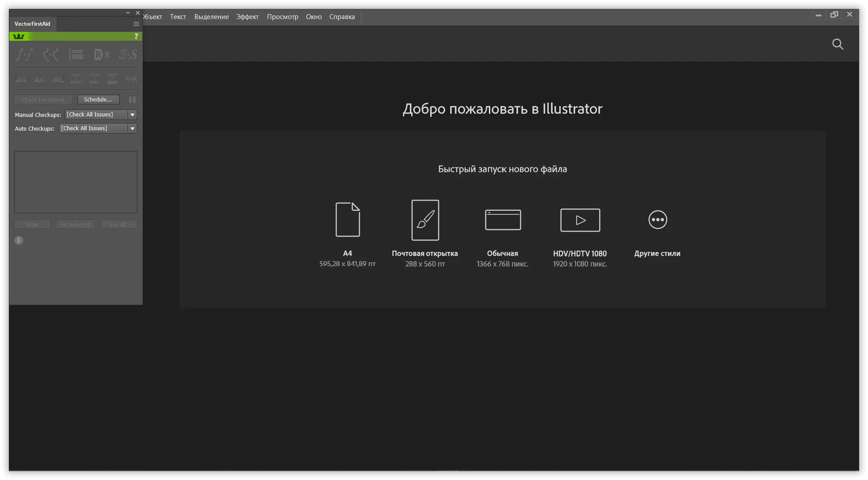Select the Обычная 1366 x 768 preset
The width and height of the screenshot is (868, 480).
(503, 220)
